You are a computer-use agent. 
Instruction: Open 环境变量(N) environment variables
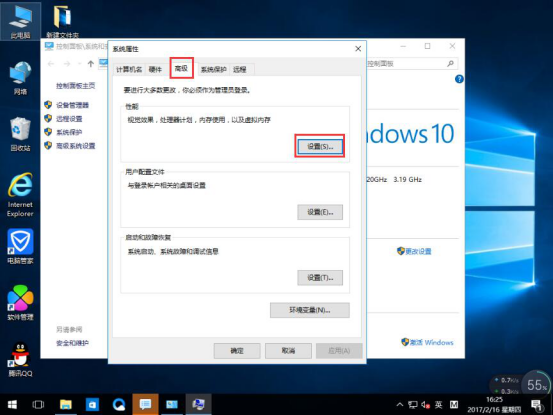[310, 310]
